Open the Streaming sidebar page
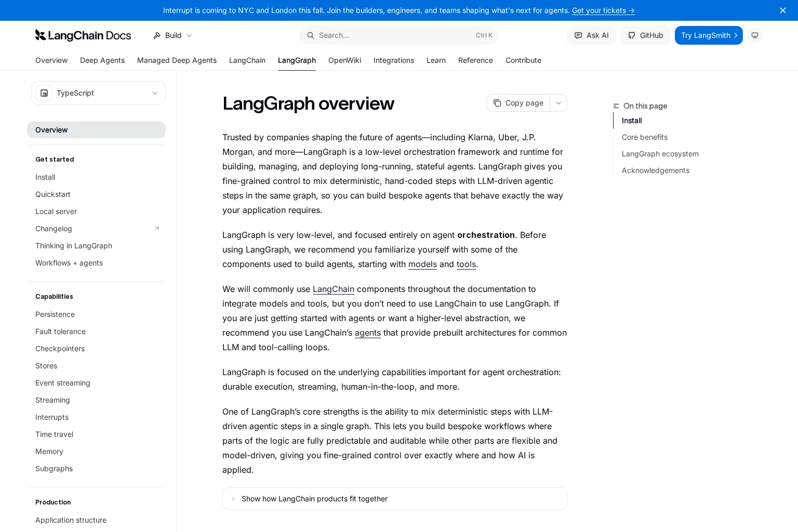The height and width of the screenshot is (532, 798). (x=52, y=400)
